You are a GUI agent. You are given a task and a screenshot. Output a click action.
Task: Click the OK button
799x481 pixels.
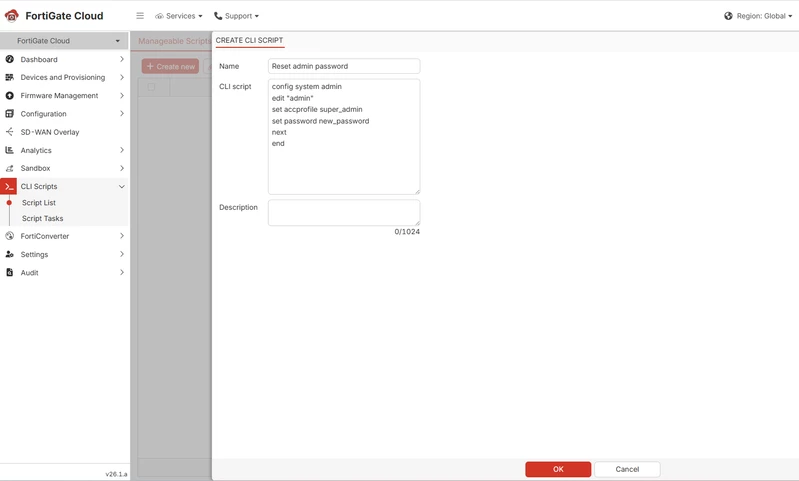pyautogui.click(x=558, y=469)
